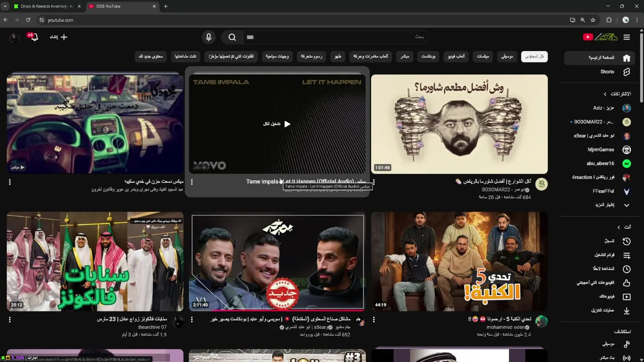The width and height of the screenshot is (644, 362).
Task: Open the browser three-dot menu
Action: (x=637, y=20)
